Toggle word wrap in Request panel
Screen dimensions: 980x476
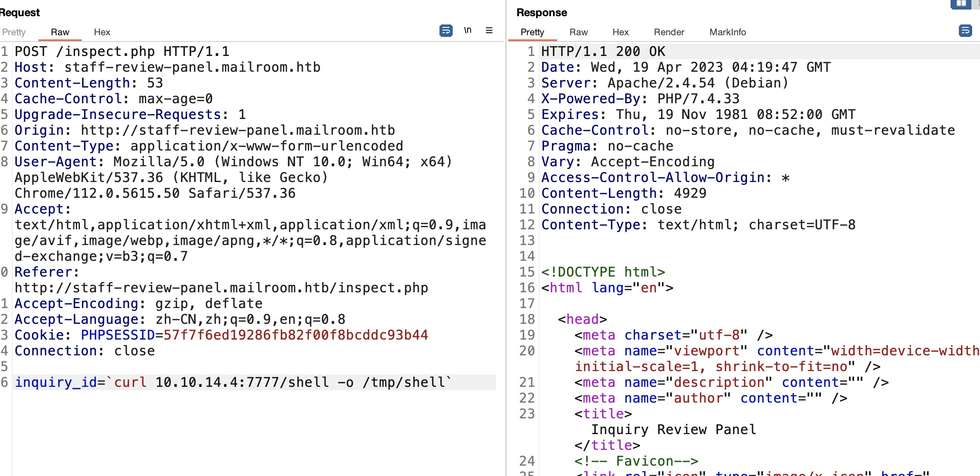(x=446, y=31)
